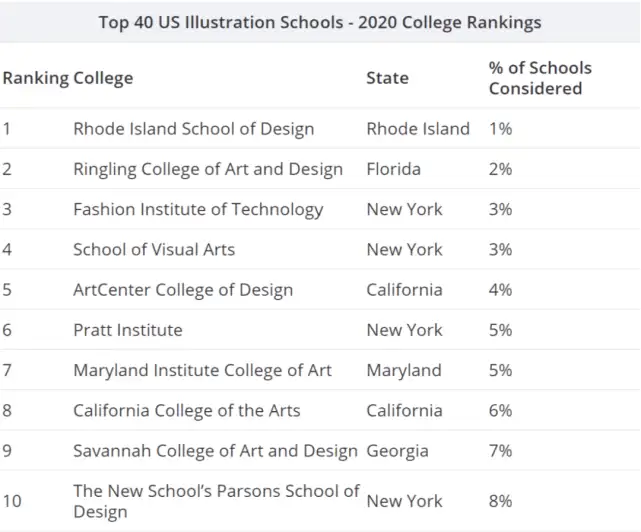641x532 pixels.
Task: Click the College column header
Action: click(x=103, y=78)
